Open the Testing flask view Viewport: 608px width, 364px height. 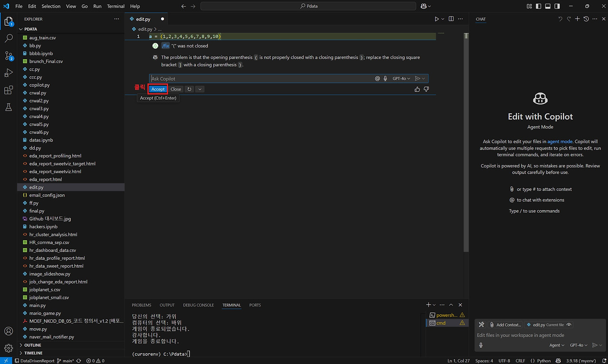[9, 107]
